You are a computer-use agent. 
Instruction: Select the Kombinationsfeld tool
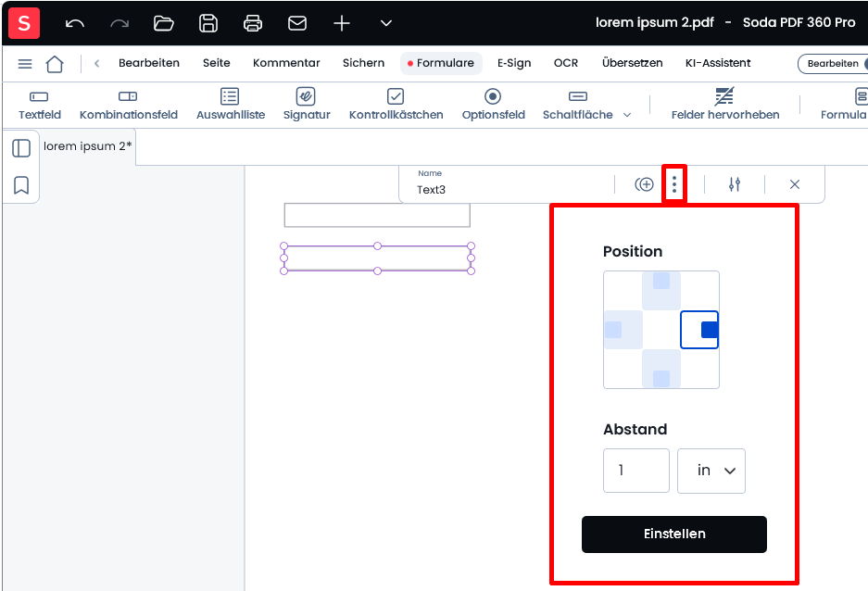tap(129, 105)
